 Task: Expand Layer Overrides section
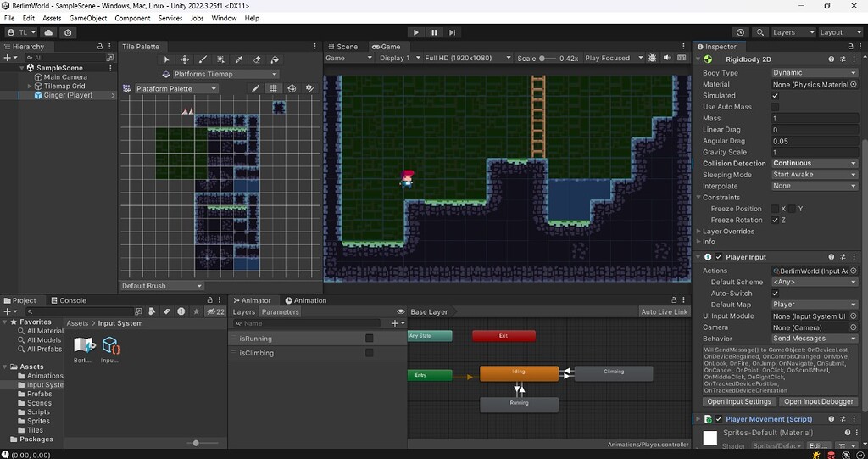698,231
